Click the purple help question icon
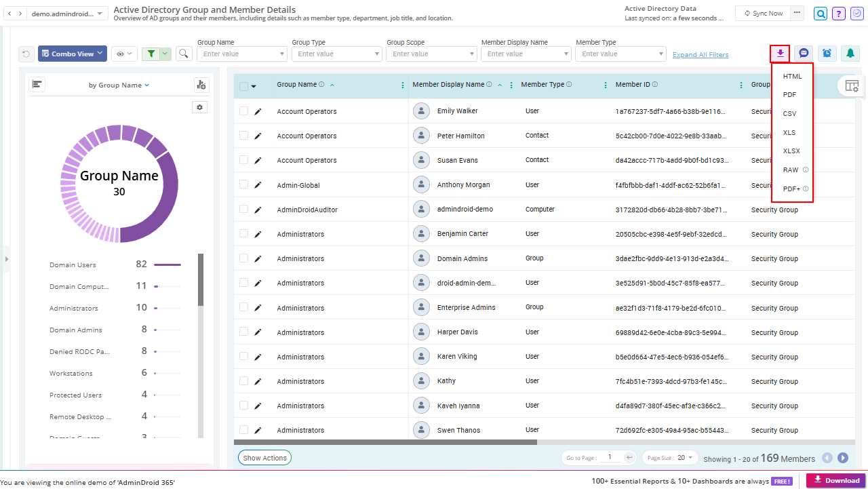The height and width of the screenshot is (489, 868). tap(839, 14)
